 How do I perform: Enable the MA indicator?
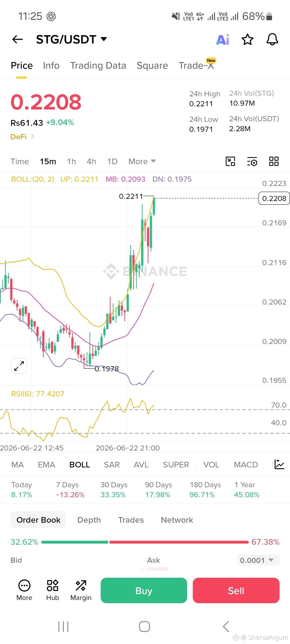17,464
